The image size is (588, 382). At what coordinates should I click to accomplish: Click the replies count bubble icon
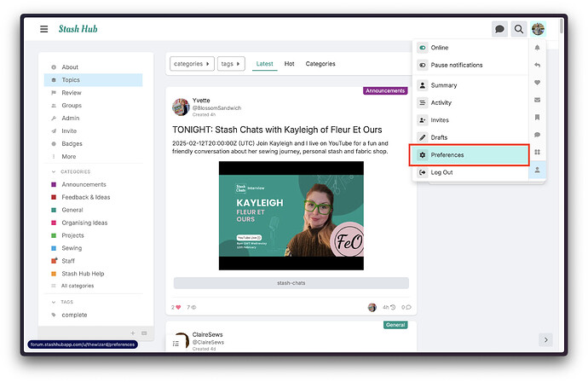pos(406,307)
